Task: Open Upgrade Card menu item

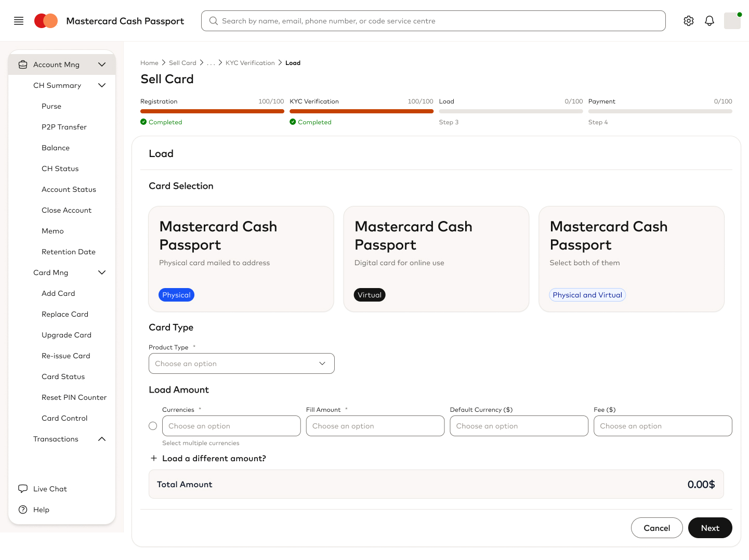Action: pos(67,335)
